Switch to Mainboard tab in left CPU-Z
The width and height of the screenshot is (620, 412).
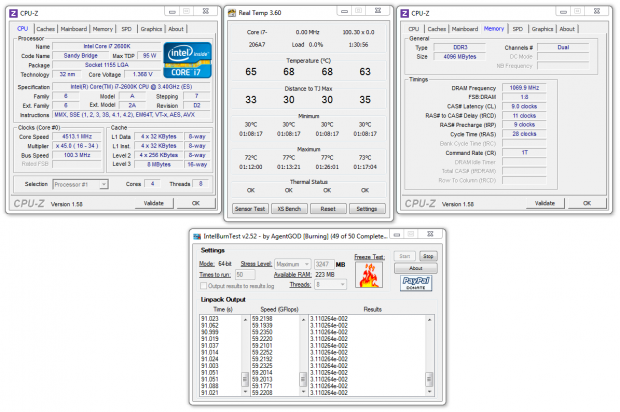coord(74,29)
